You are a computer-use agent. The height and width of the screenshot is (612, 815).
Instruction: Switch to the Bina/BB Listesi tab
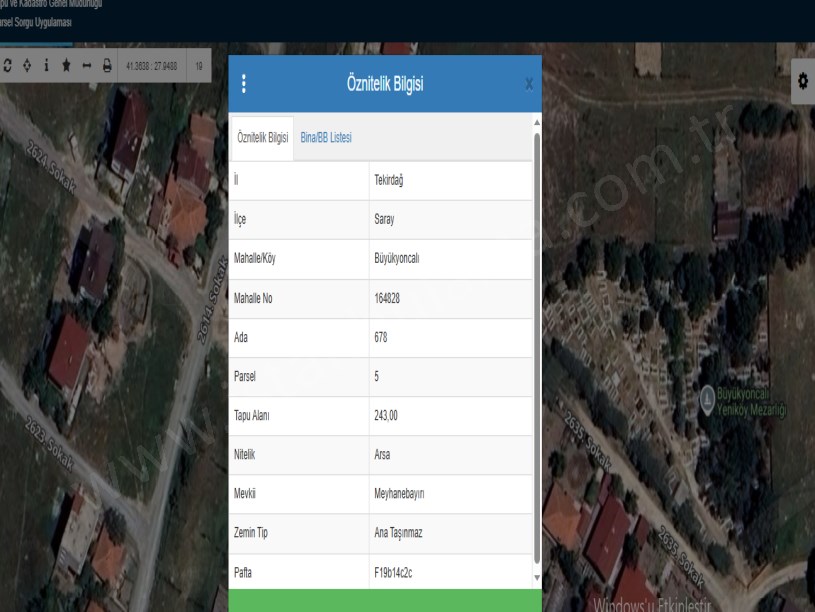(325, 137)
